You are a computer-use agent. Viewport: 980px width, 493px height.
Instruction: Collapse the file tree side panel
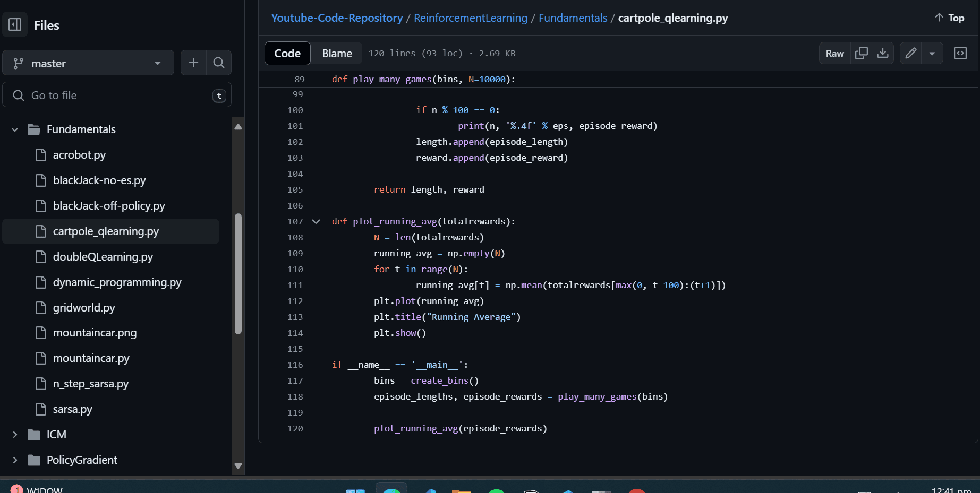(x=15, y=25)
